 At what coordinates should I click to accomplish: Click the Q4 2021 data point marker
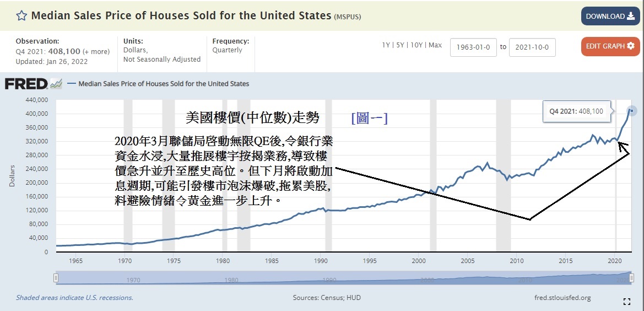click(631, 111)
